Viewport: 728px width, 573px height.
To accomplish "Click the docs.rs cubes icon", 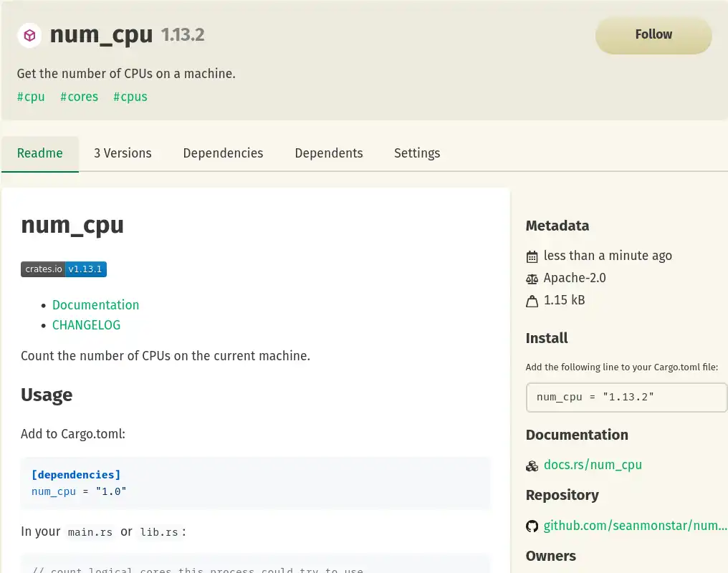I will coord(532,466).
